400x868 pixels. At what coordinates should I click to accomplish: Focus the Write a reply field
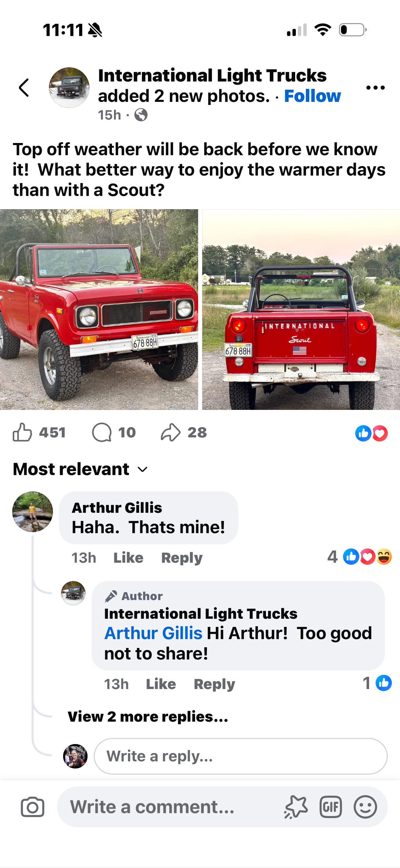click(241, 756)
